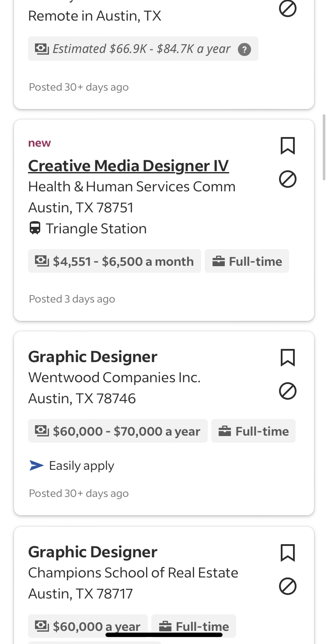
Task: Save the Wentwood Companies Graphic Designer job
Action: pos(287,358)
